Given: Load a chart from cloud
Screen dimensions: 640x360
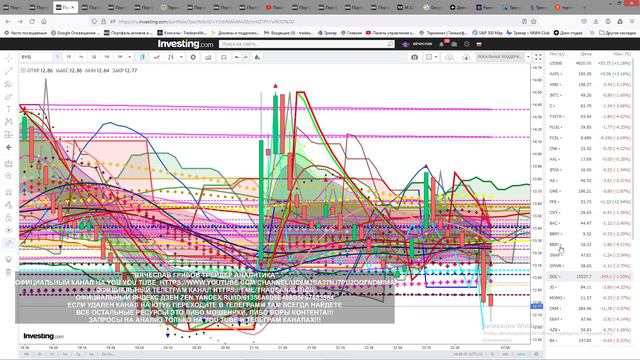Looking at the screenshot, I should point(466,57).
